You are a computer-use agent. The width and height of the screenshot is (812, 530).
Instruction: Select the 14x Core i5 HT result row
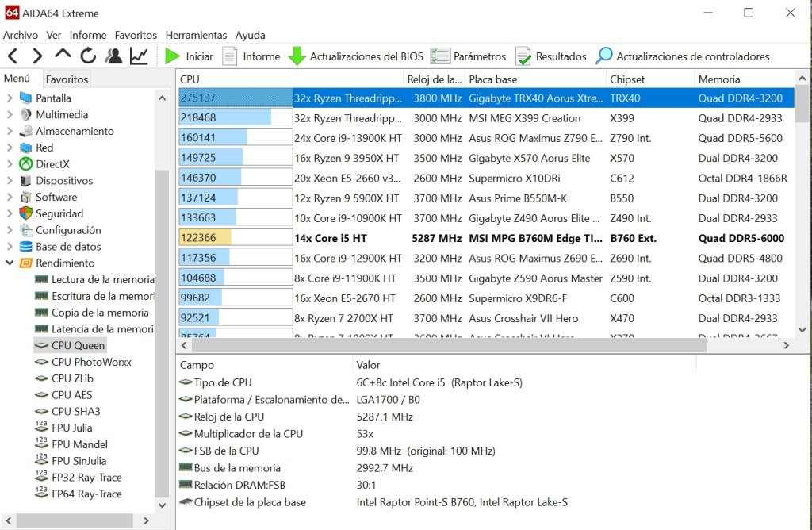click(x=487, y=238)
